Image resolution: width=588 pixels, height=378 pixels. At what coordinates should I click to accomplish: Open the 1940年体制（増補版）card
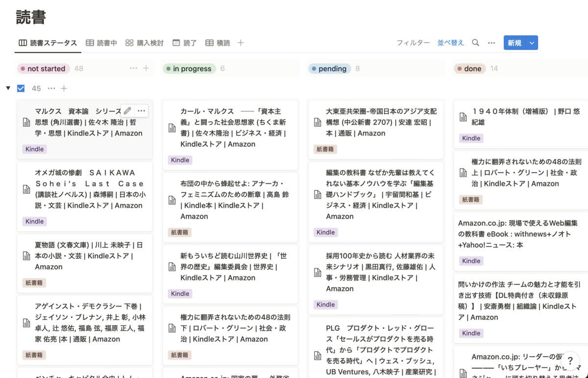pos(521,124)
